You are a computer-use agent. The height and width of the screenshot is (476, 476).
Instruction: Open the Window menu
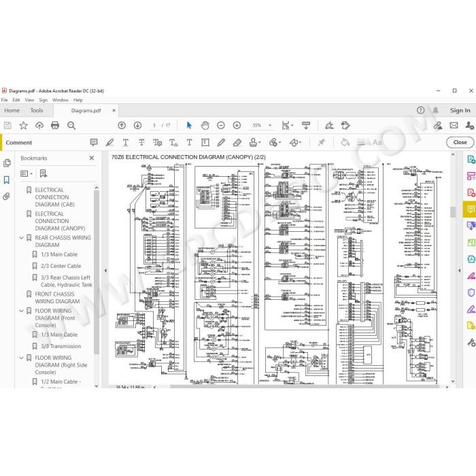(61, 100)
